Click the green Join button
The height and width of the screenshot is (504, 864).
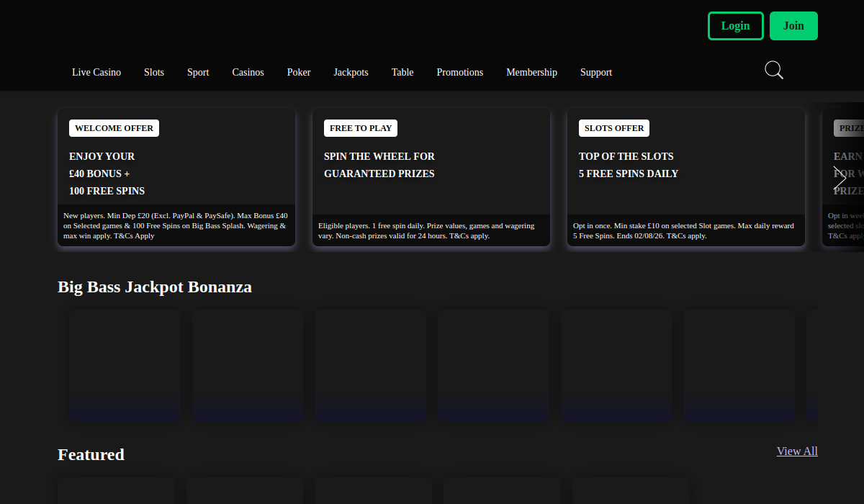(x=793, y=26)
